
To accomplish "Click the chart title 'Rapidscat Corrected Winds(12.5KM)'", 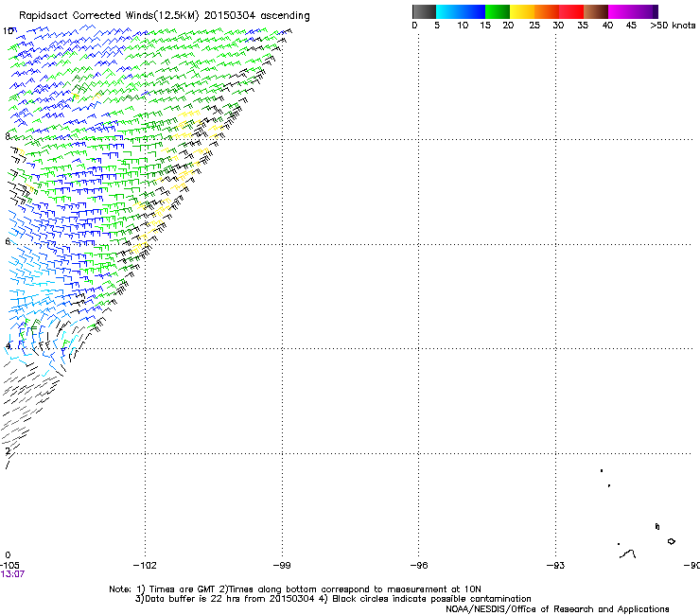I will [x=109, y=16].
